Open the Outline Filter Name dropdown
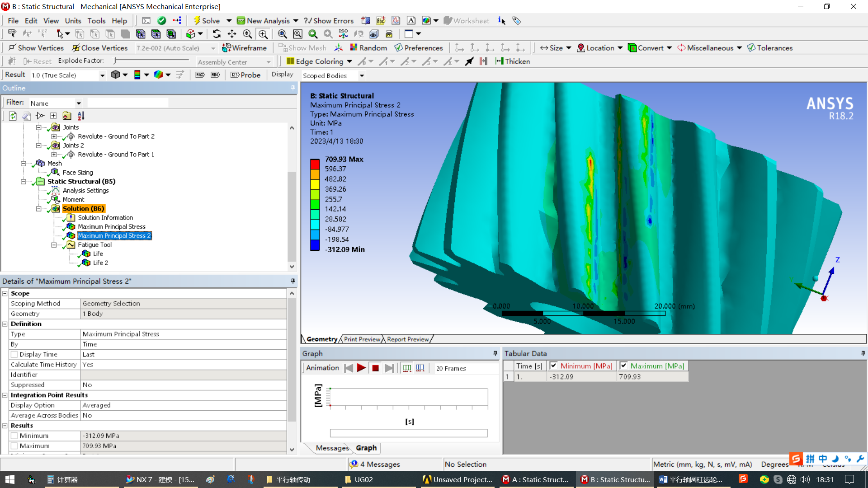This screenshot has width=868, height=488. tap(79, 103)
